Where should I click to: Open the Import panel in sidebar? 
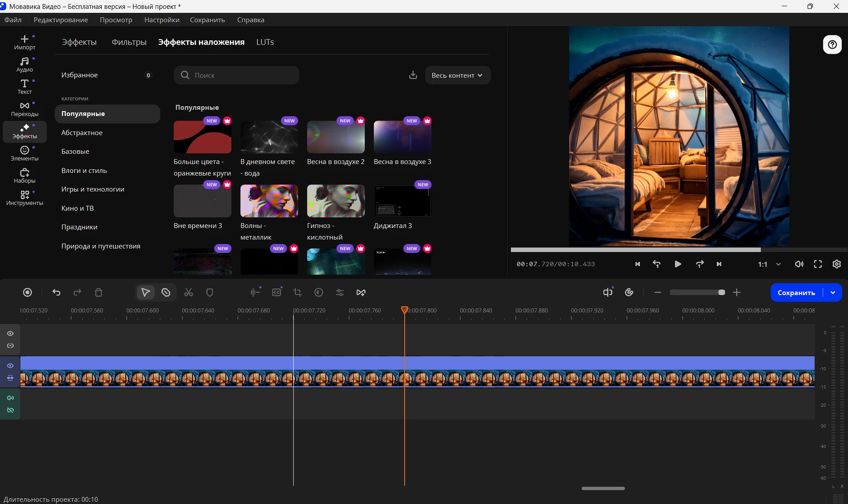tap(24, 42)
